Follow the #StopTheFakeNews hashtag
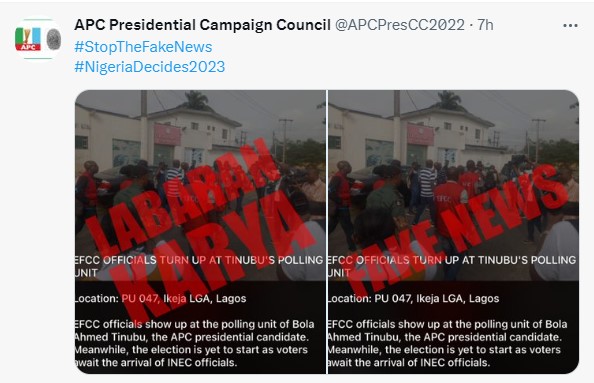The height and width of the screenshot is (383, 594). pos(143,47)
